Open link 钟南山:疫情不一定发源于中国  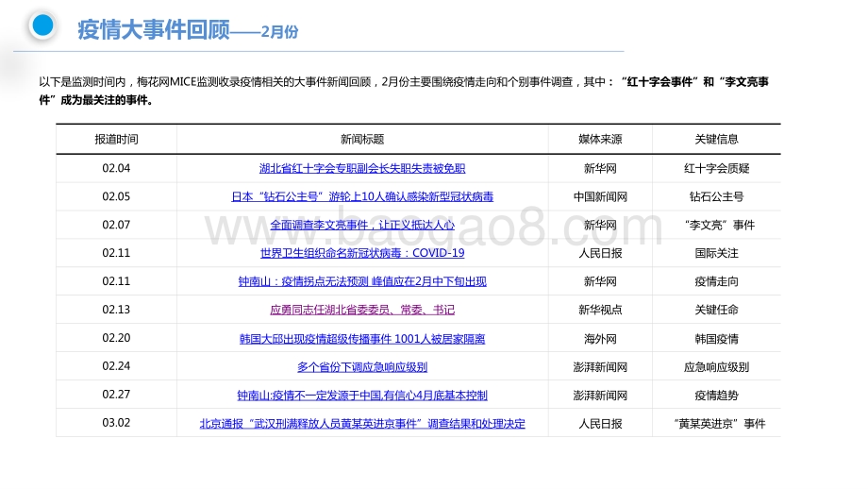[x=309, y=395]
